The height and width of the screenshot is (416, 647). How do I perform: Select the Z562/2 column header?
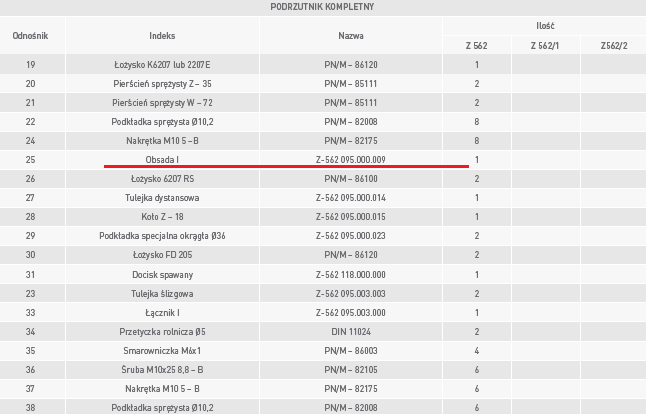pos(614,45)
